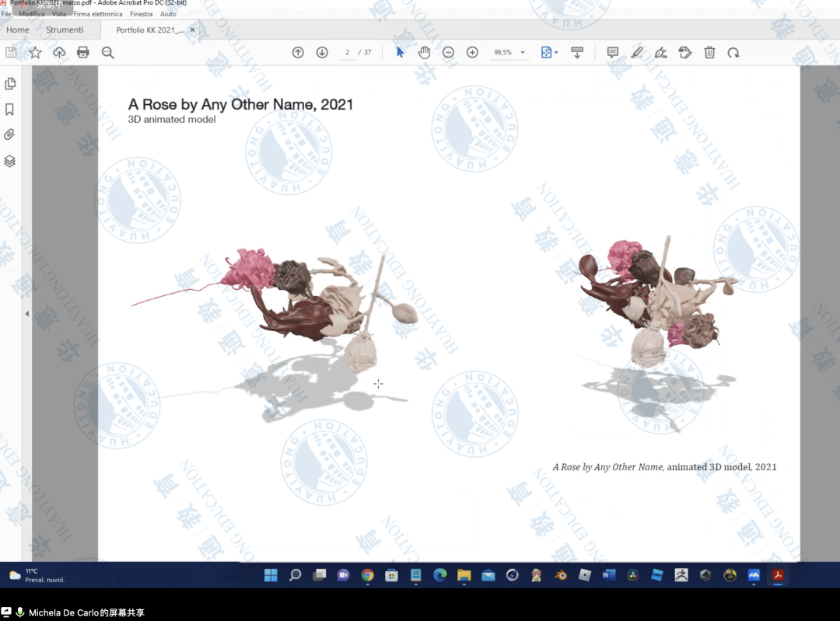This screenshot has height=621, width=840.
Task: Add a comment note
Action: pos(613,53)
